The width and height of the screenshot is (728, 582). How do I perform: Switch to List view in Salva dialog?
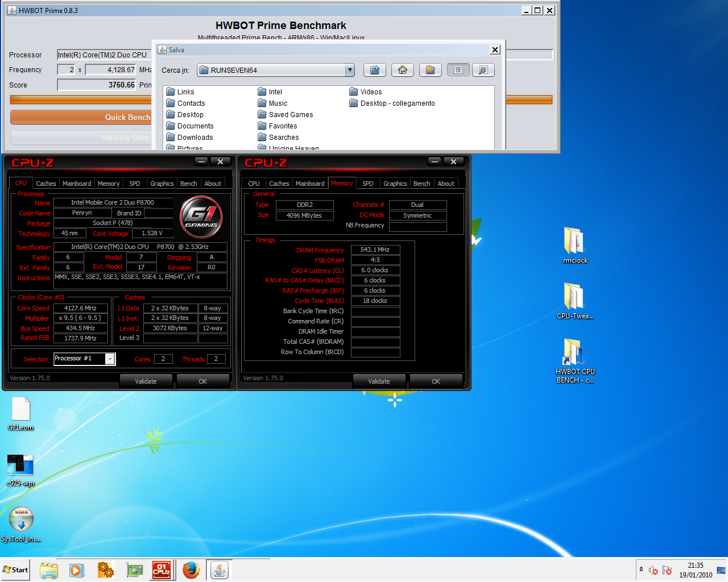coord(458,70)
